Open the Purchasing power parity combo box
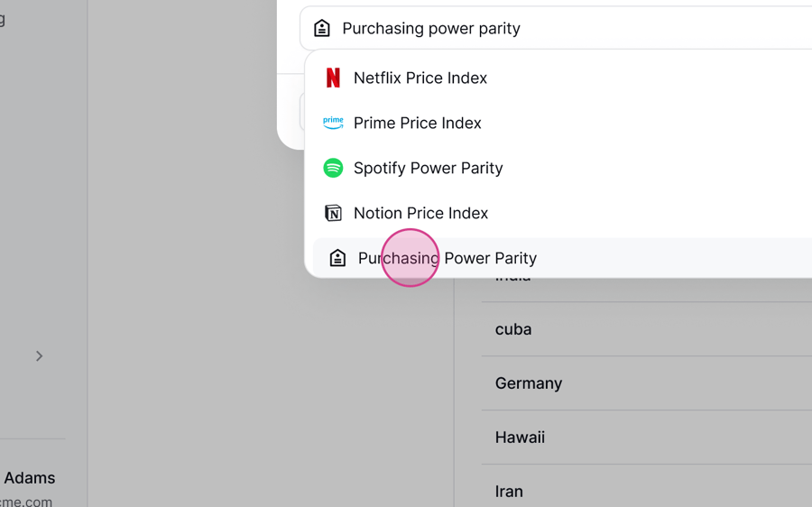The image size is (812, 507). [556, 28]
